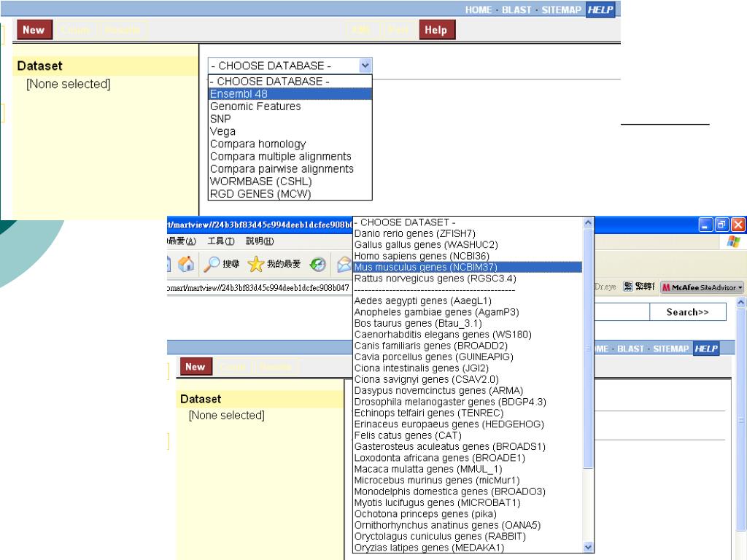Screen dimensions: 747x560
Task: Click the Dr.eye toolbar item
Action: click(605, 287)
